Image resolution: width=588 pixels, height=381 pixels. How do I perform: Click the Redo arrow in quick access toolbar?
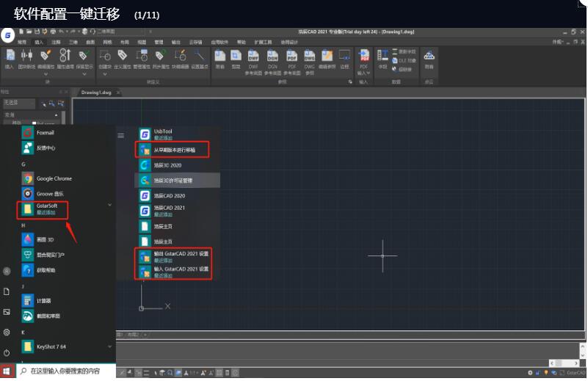[x=73, y=32]
